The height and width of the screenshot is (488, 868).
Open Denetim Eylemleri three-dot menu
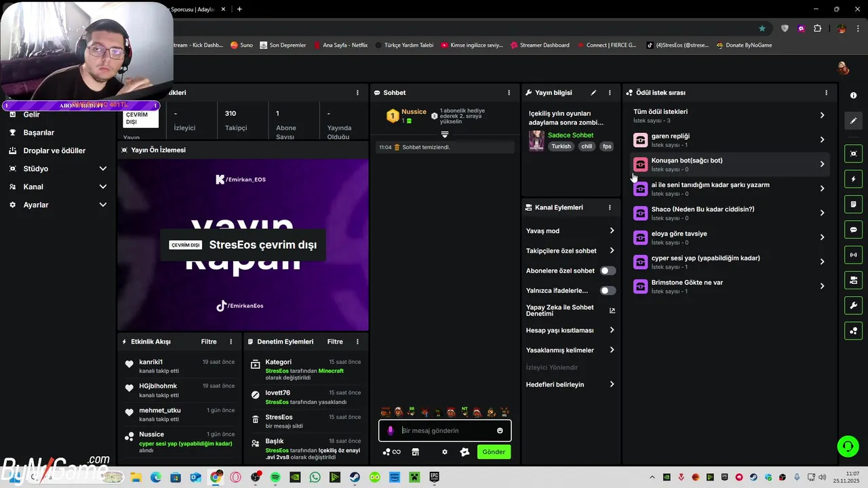pyautogui.click(x=357, y=342)
